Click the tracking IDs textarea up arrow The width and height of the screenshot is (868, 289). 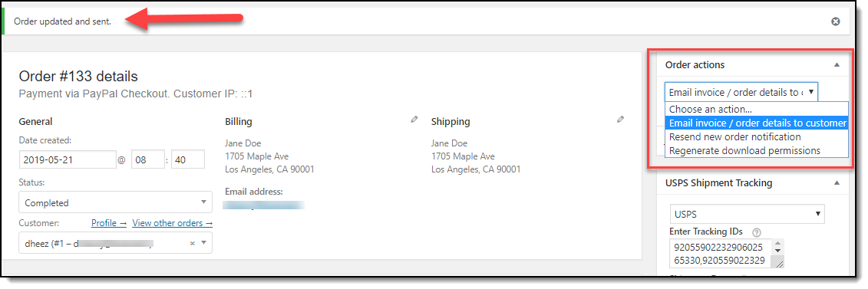(x=777, y=244)
